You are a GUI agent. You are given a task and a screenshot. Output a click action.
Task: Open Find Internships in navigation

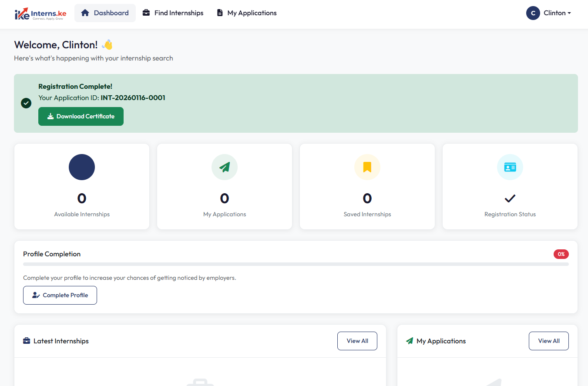point(173,13)
